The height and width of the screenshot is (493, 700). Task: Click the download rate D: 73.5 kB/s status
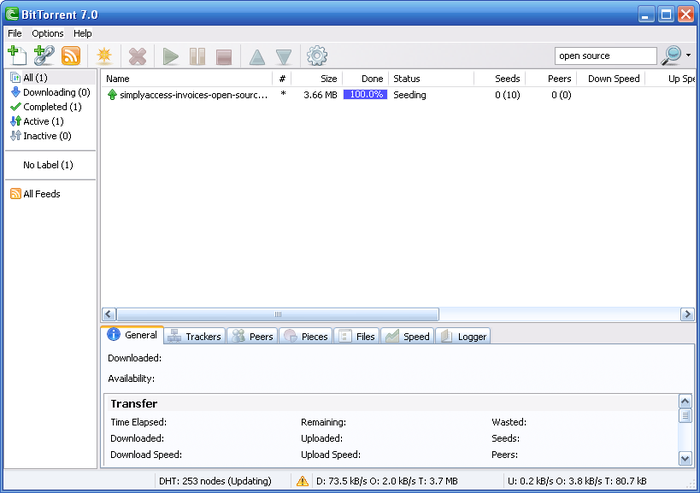pyautogui.click(x=387, y=481)
